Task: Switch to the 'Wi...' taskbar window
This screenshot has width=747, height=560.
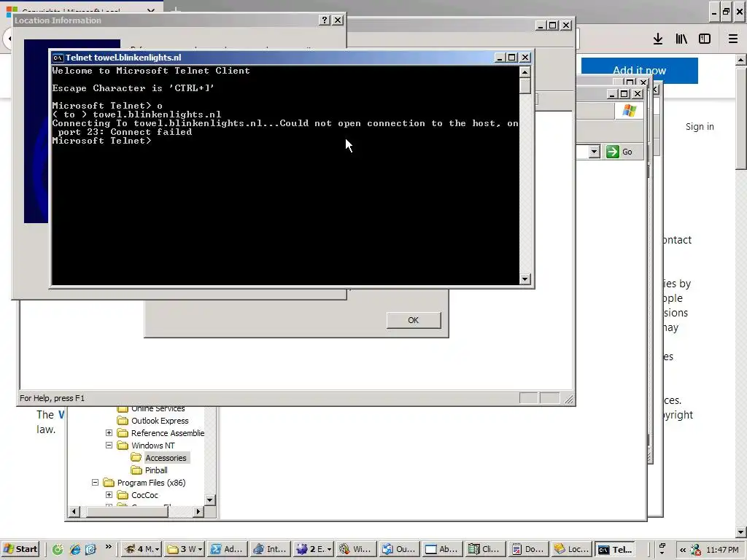Action: click(355, 549)
